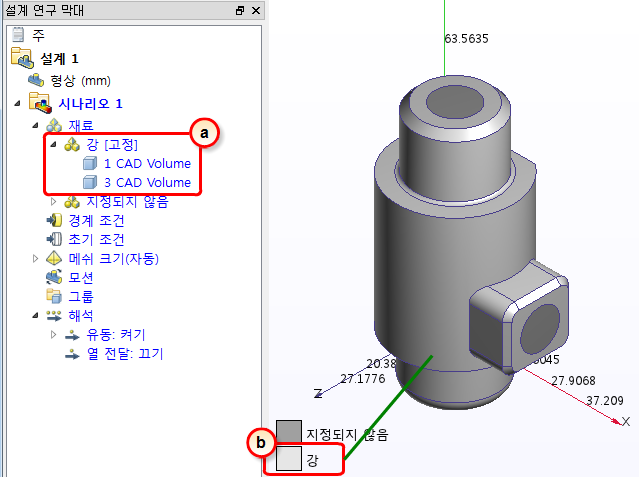Click the 지정되지 않음 legend label

tap(347, 435)
